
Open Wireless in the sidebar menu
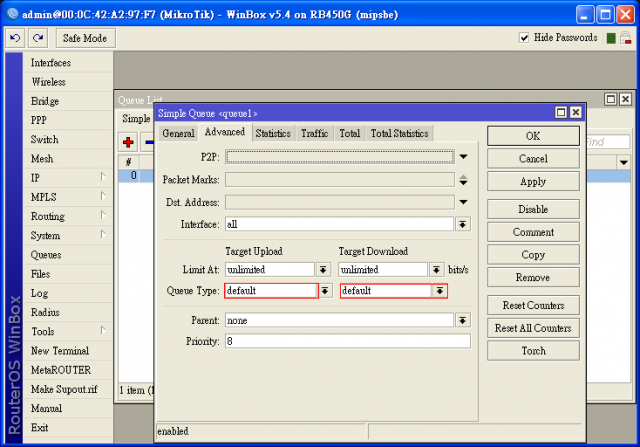click(x=49, y=82)
